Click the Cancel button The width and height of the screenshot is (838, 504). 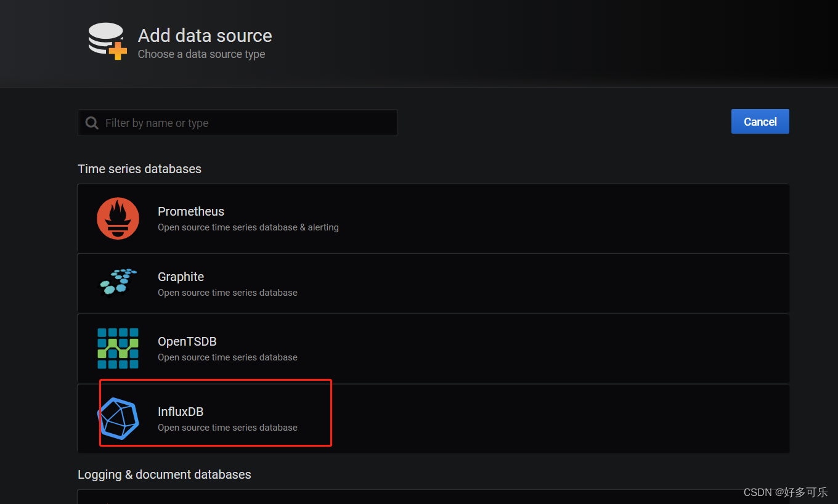pyautogui.click(x=760, y=121)
